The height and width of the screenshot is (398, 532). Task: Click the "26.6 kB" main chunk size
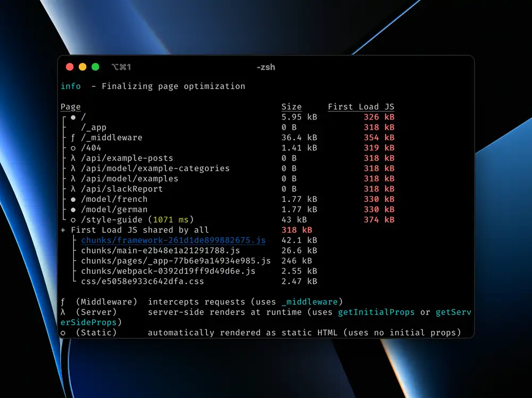tap(299, 250)
